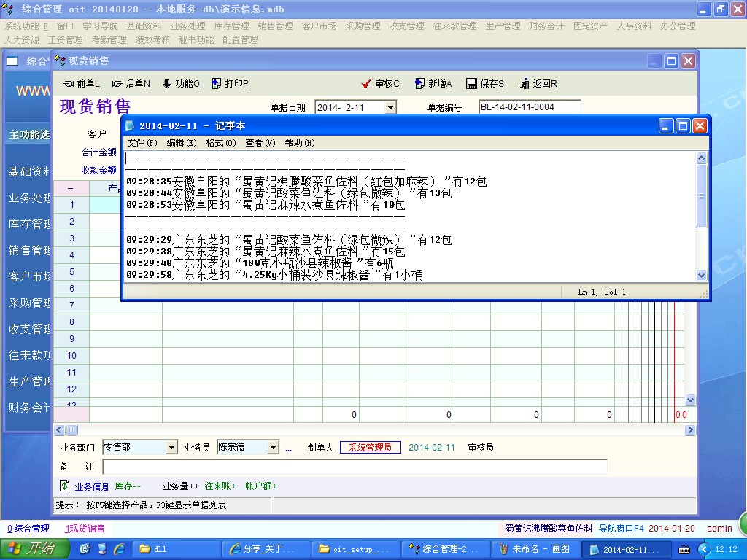747x560 pixels.
Task: Click the 新增 add-new icon
Action: [x=419, y=84]
